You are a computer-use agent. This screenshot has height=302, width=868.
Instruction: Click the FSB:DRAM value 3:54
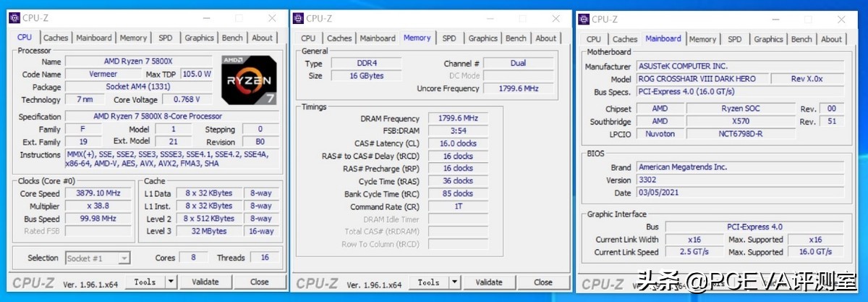click(x=458, y=131)
